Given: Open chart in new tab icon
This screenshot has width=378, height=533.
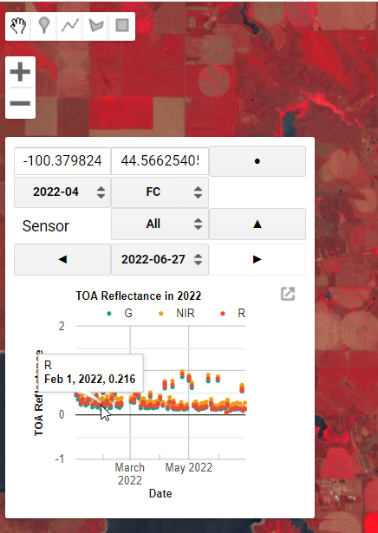Looking at the screenshot, I should click(288, 294).
